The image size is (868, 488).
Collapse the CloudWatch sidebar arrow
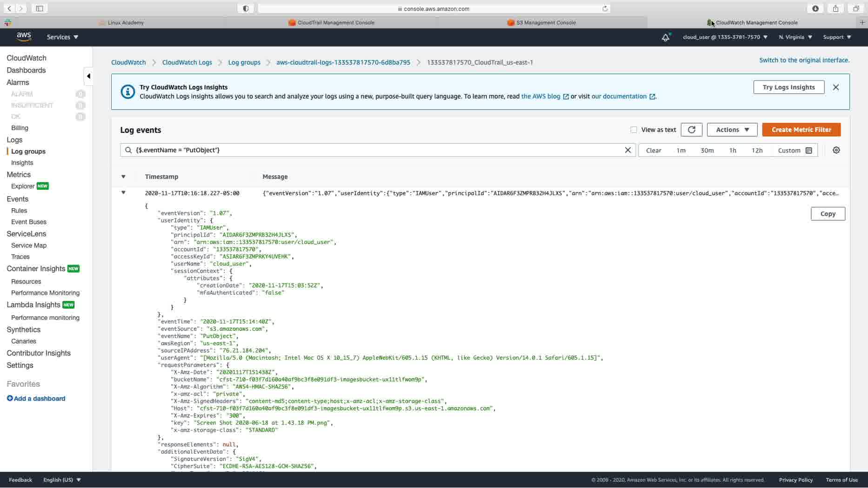click(88, 76)
